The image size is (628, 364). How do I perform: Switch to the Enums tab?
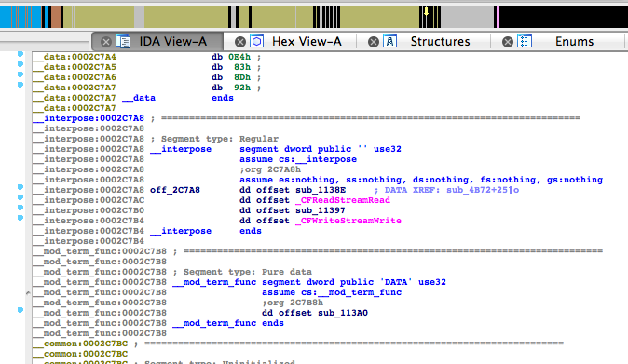[x=574, y=41]
